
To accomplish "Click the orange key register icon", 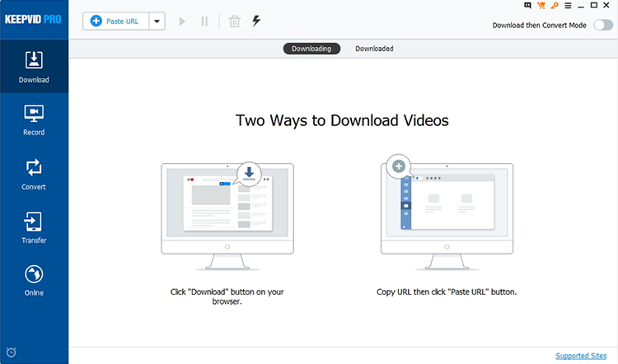I will click(555, 6).
